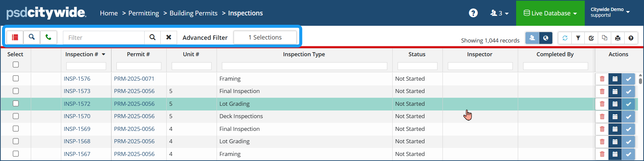
Task: Go to Permitting in the breadcrumb
Action: click(144, 13)
